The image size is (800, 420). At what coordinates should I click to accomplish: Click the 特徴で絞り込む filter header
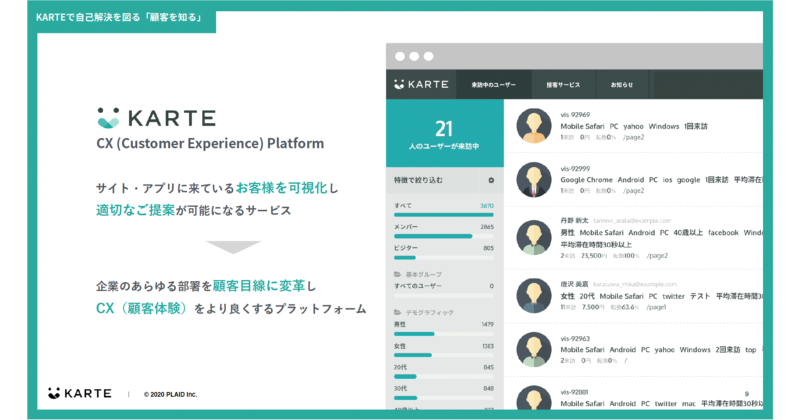[444, 180]
